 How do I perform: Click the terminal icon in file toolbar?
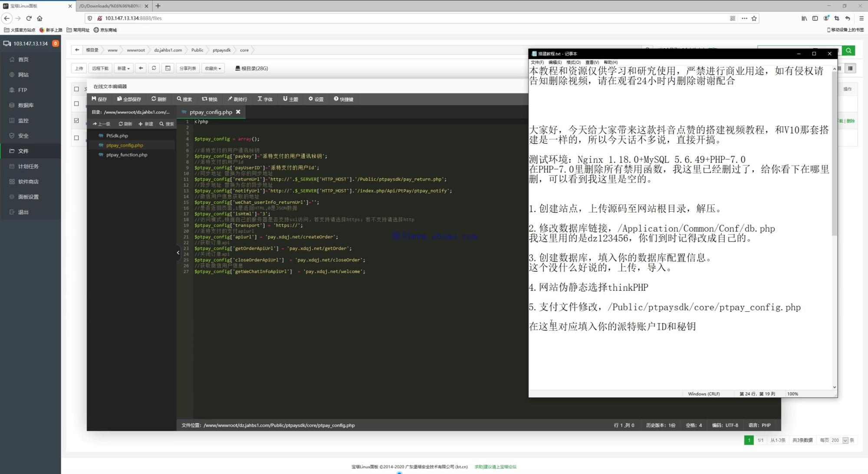click(168, 68)
